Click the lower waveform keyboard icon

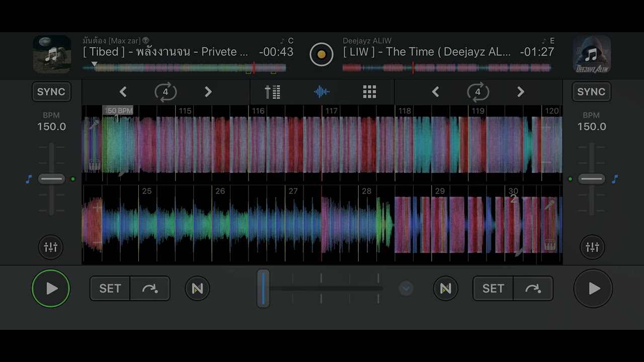(549, 245)
